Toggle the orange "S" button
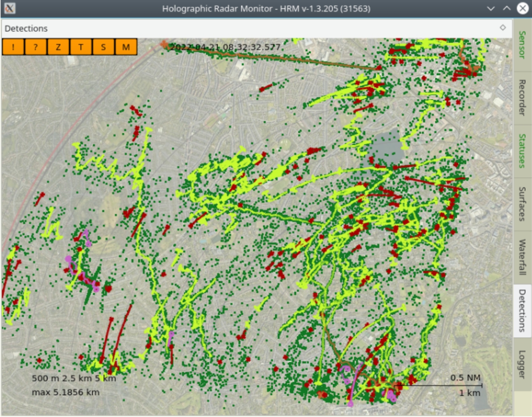Viewport: 532px width, 417px height. (103, 47)
